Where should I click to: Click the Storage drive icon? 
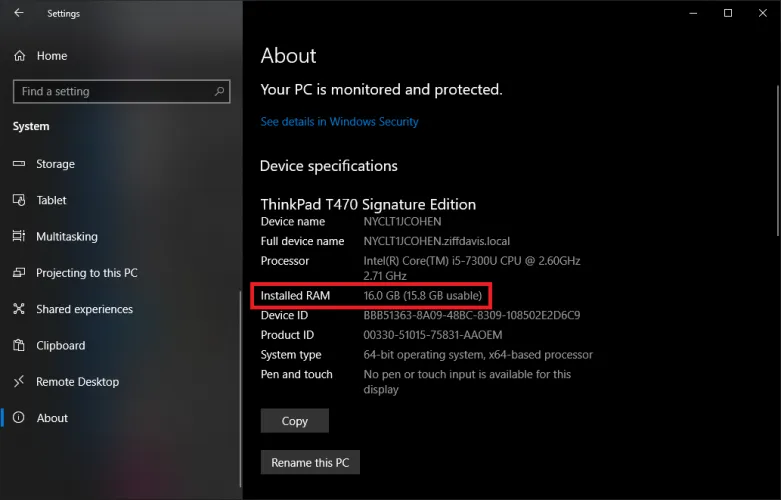[x=18, y=164]
